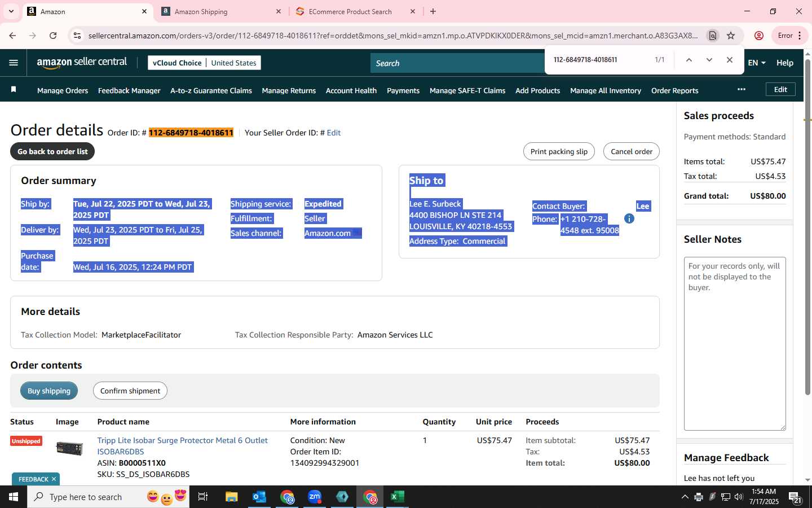812x508 pixels.
Task: Go to previous find-in-page match
Action: point(689,60)
